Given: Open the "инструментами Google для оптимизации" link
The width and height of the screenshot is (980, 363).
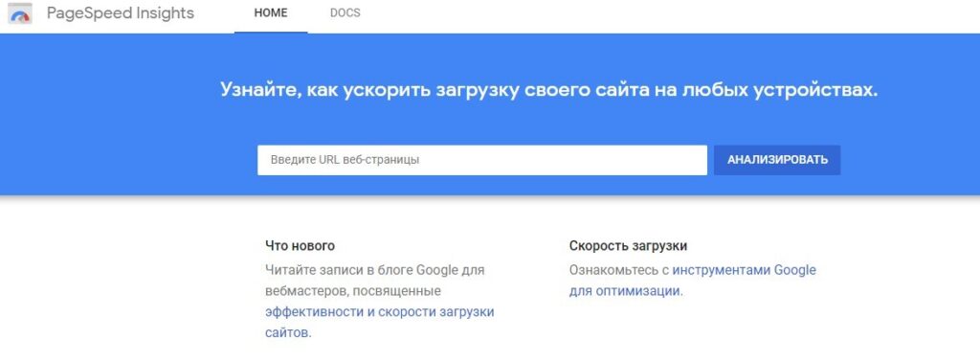Looking at the screenshot, I should 693,281.
